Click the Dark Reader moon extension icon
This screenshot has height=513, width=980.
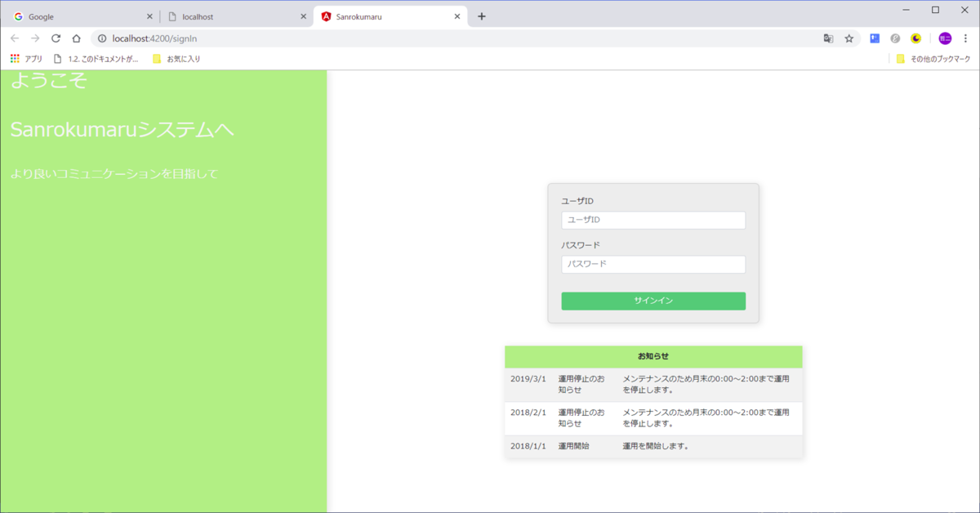[x=915, y=38]
